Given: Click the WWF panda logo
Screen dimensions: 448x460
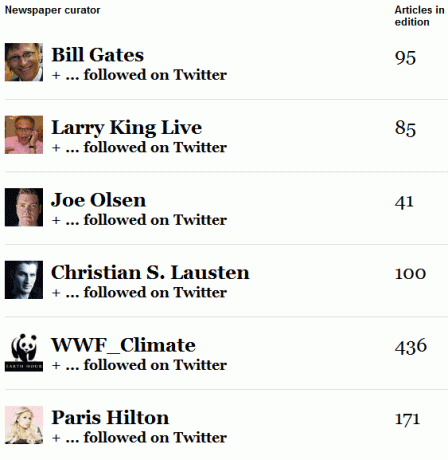Looking at the screenshot, I should coord(24,352).
